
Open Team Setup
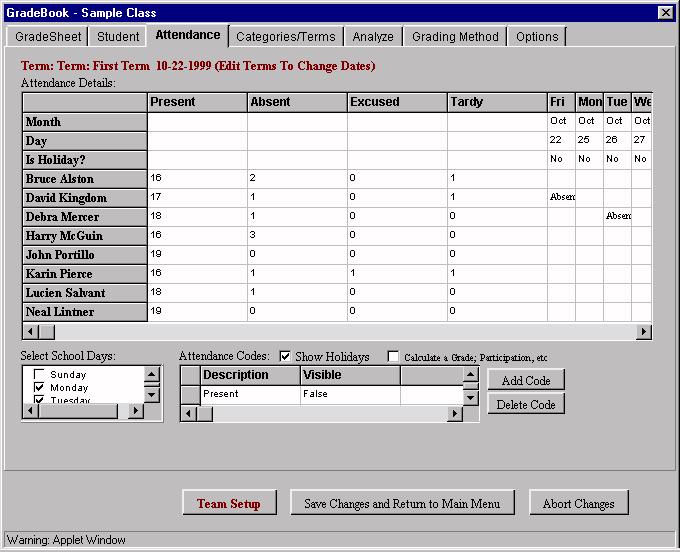pyautogui.click(x=229, y=503)
